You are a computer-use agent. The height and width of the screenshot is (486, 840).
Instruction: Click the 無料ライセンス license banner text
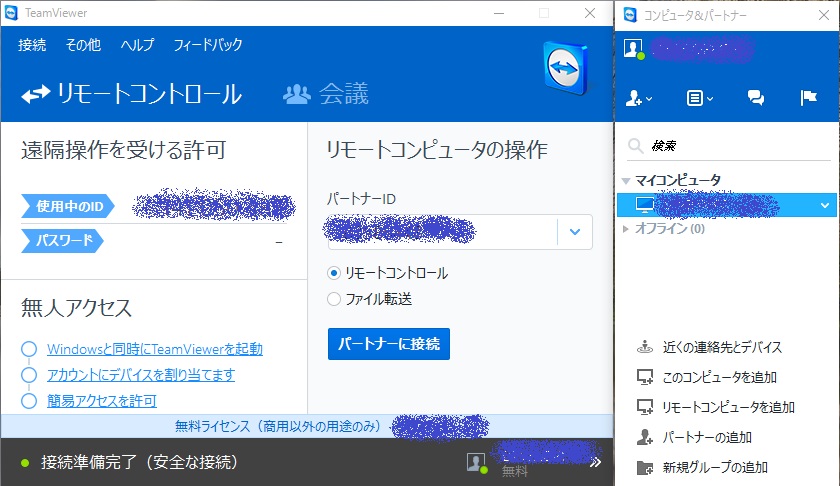tap(278, 427)
